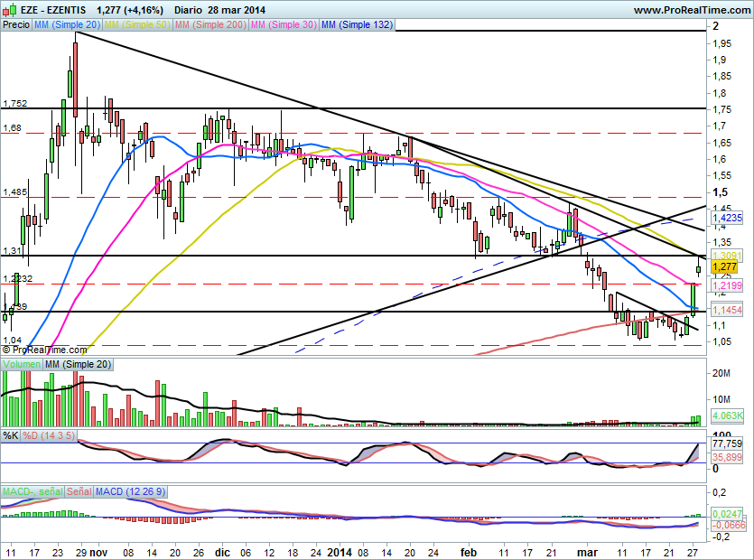Click the candlestick chart icon beside EZE

(10, 9)
